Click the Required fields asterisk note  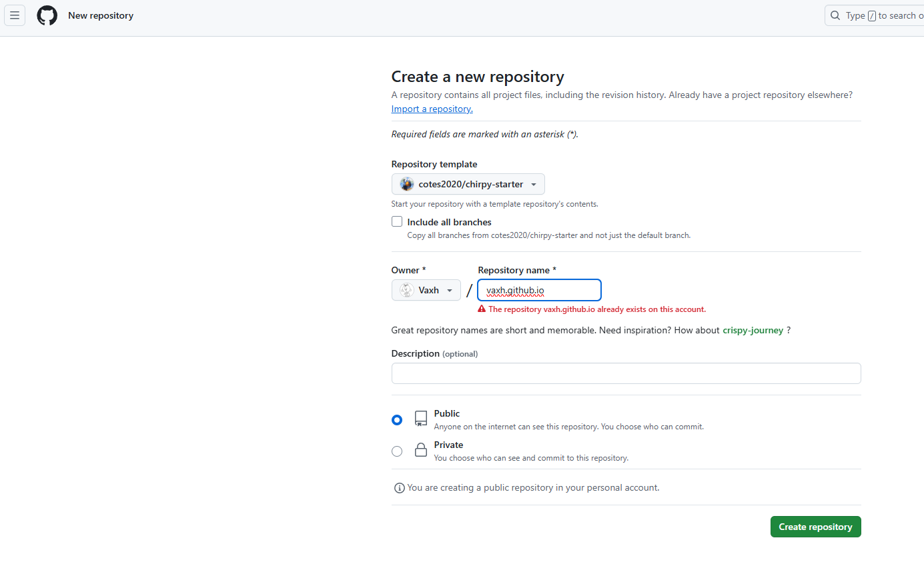485,134
